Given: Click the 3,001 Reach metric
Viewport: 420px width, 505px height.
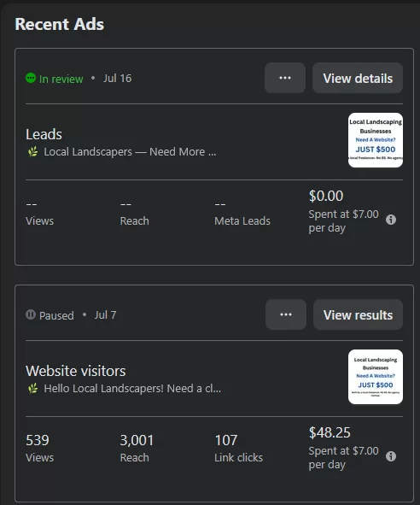Looking at the screenshot, I should tap(137, 449).
